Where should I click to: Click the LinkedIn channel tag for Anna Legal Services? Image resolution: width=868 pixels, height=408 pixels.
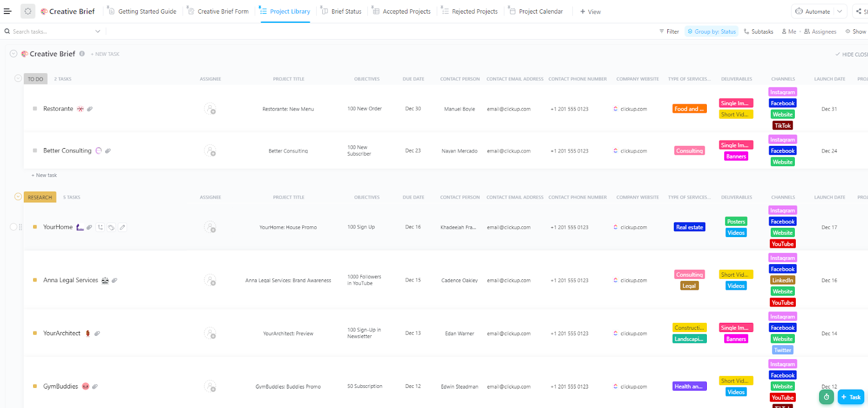[x=783, y=280]
